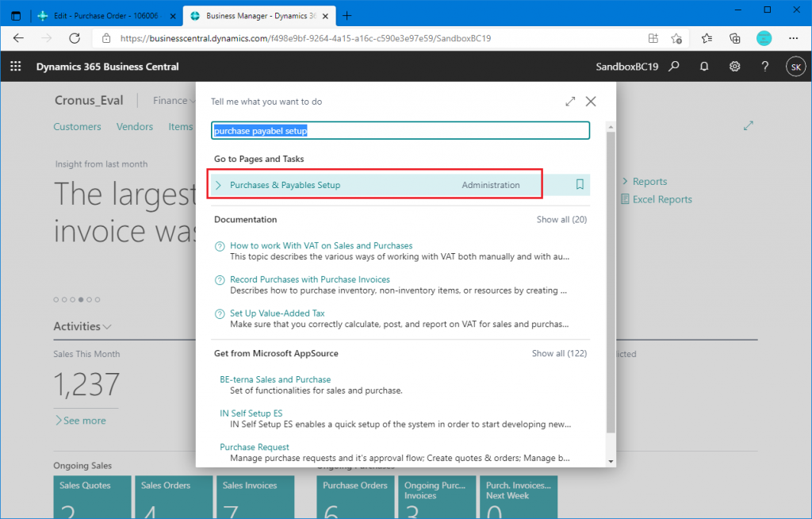Click the browser address bar URL

tap(305, 38)
